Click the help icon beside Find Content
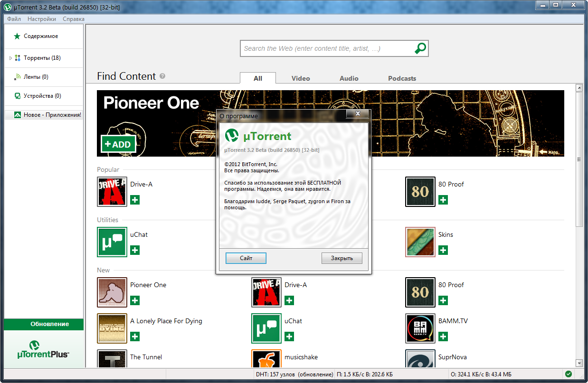588x383 pixels. click(162, 76)
